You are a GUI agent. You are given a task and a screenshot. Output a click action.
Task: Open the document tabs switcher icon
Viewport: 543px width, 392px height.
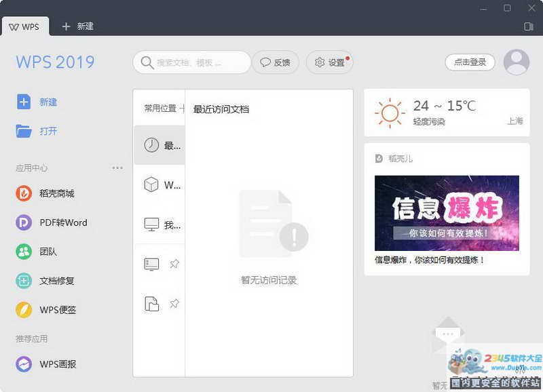[528, 26]
